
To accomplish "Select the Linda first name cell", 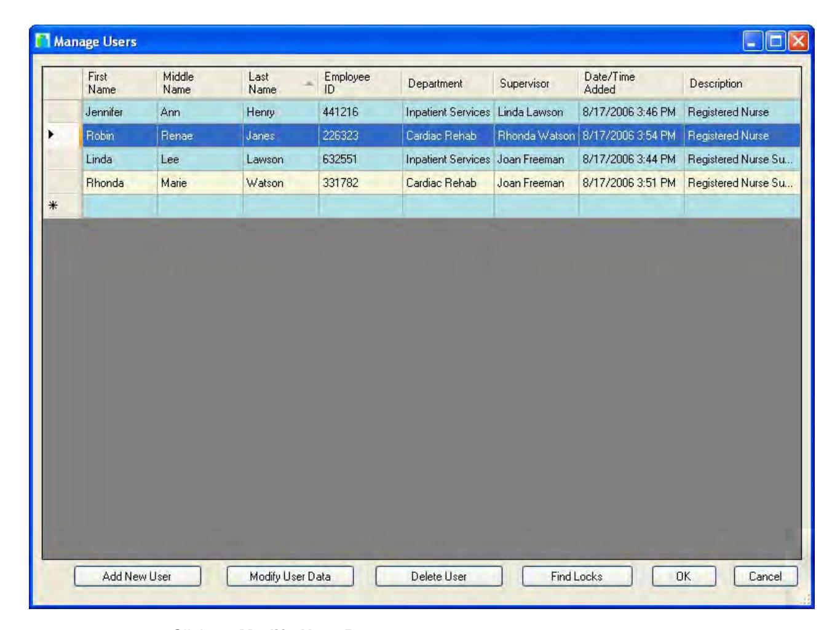I will coord(119,159).
